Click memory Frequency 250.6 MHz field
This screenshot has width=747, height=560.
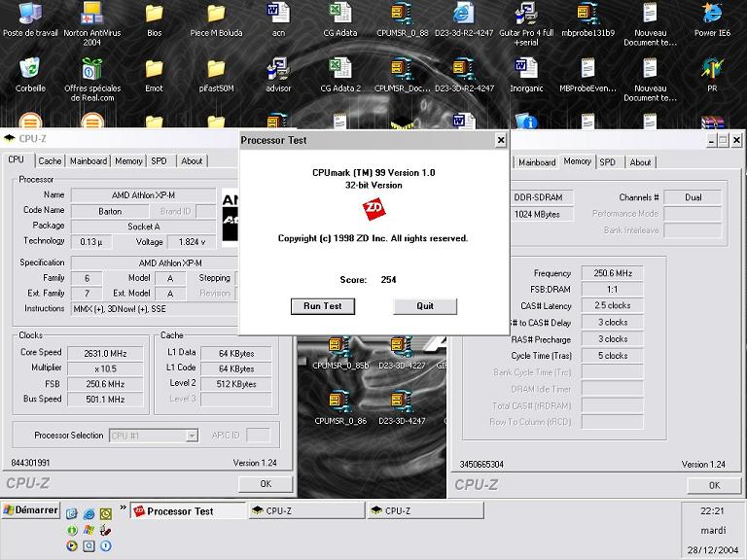coord(613,273)
